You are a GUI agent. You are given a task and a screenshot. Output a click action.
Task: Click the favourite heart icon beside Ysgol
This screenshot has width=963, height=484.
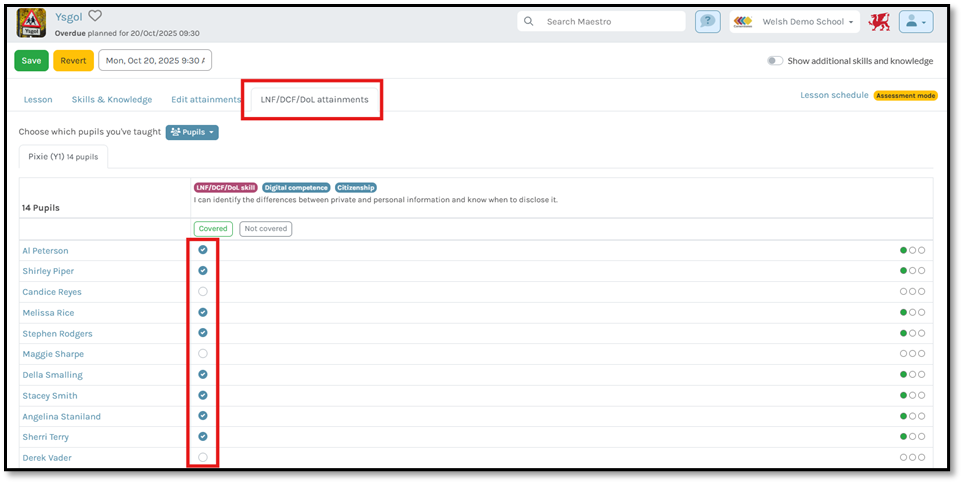point(95,16)
